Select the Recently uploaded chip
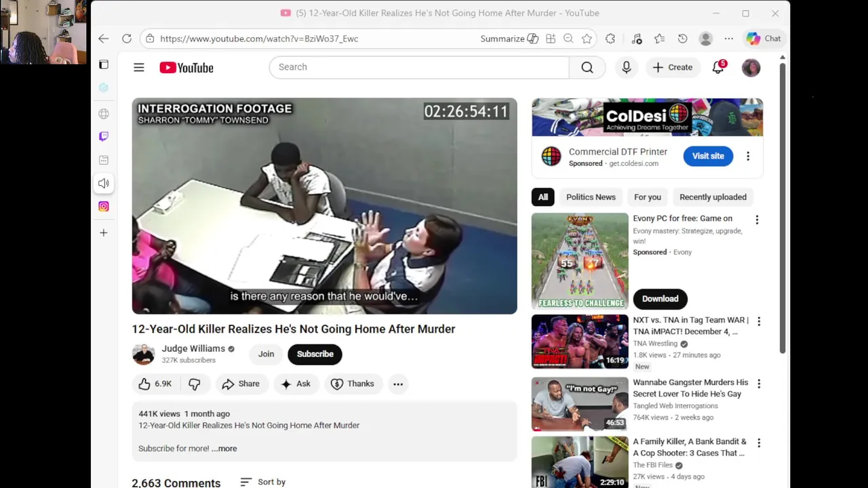868x488 pixels. point(713,197)
